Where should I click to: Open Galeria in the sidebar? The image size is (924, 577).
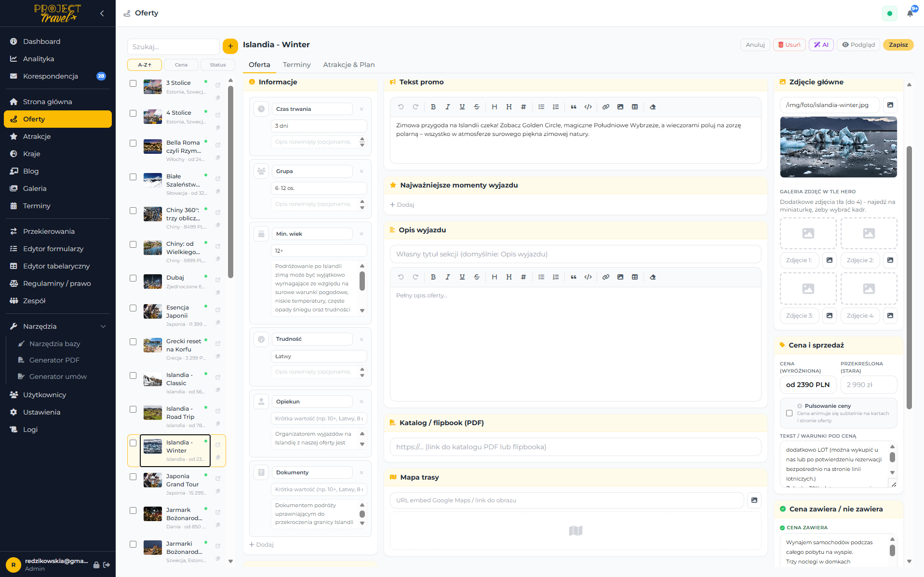(x=58, y=188)
